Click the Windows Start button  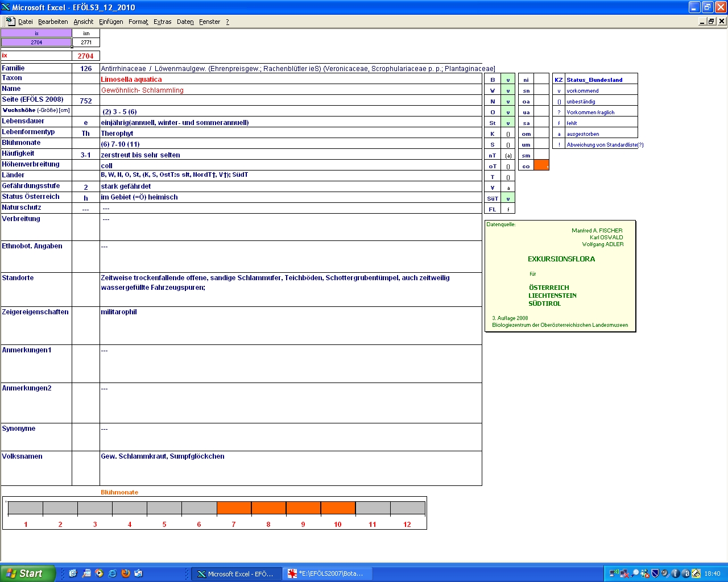[x=27, y=573]
